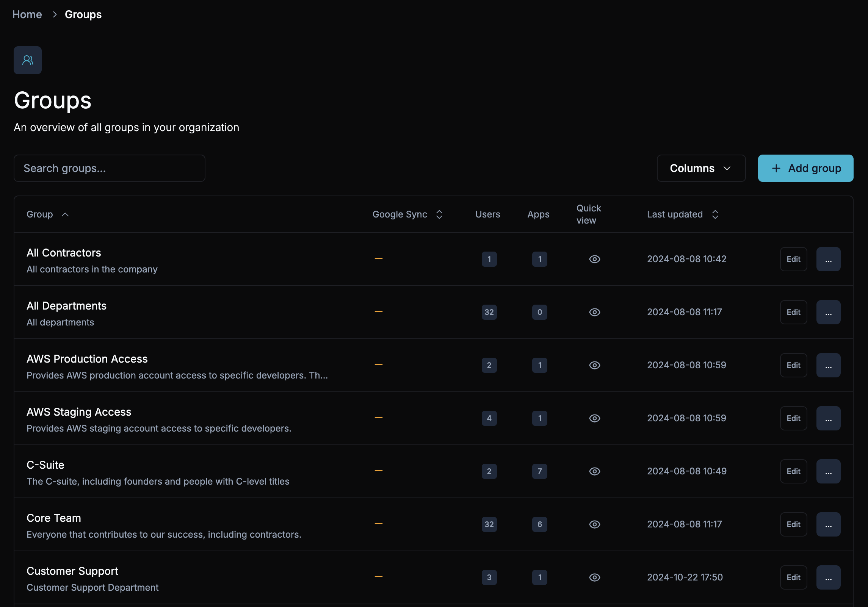
Task: Sort table by Group column
Action: point(48,214)
